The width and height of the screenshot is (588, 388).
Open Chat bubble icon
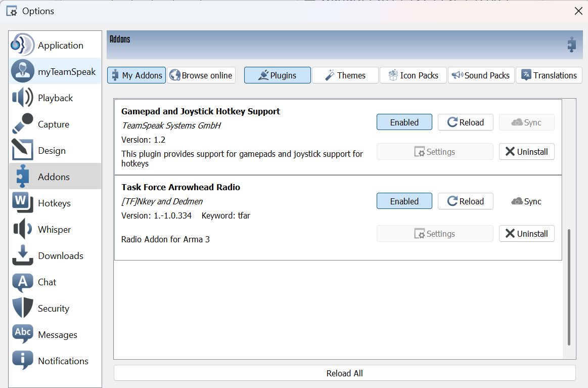pyautogui.click(x=23, y=282)
